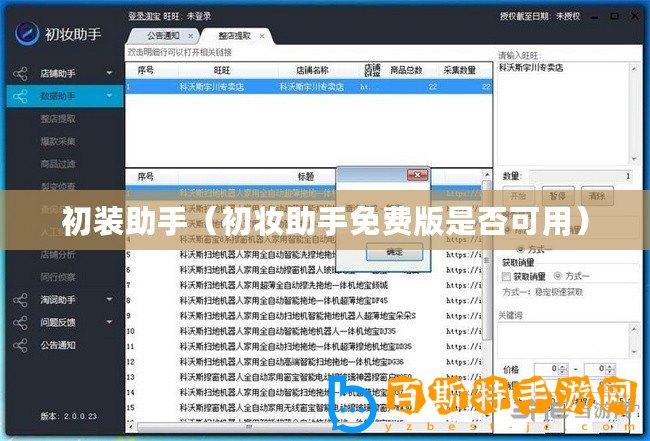This screenshot has width=650, height=441.
Task: Click the share icon beside 数据助手
Action: point(20,97)
